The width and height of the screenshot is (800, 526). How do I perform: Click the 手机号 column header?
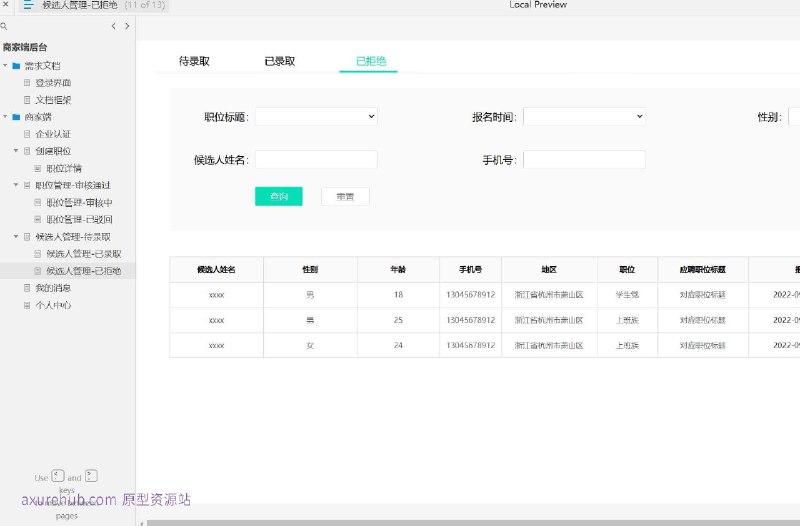pos(470,269)
